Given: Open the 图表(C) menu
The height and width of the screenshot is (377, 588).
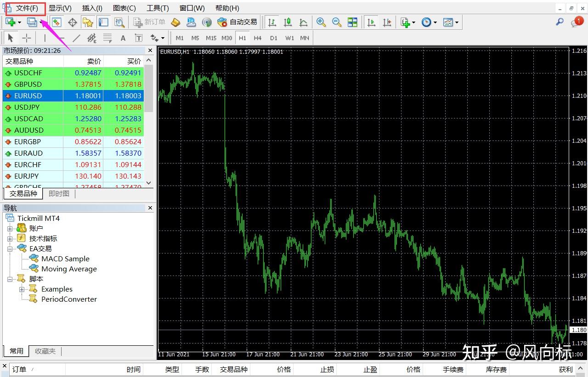Looking at the screenshot, I should click(x=124, y=8).
